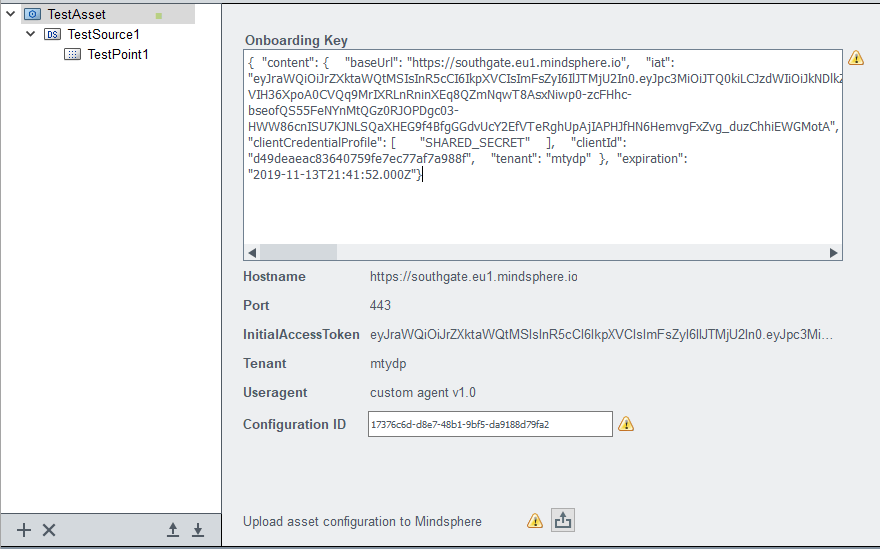
Task: Click the Useragent label
Action: click(x=275, y=392)
